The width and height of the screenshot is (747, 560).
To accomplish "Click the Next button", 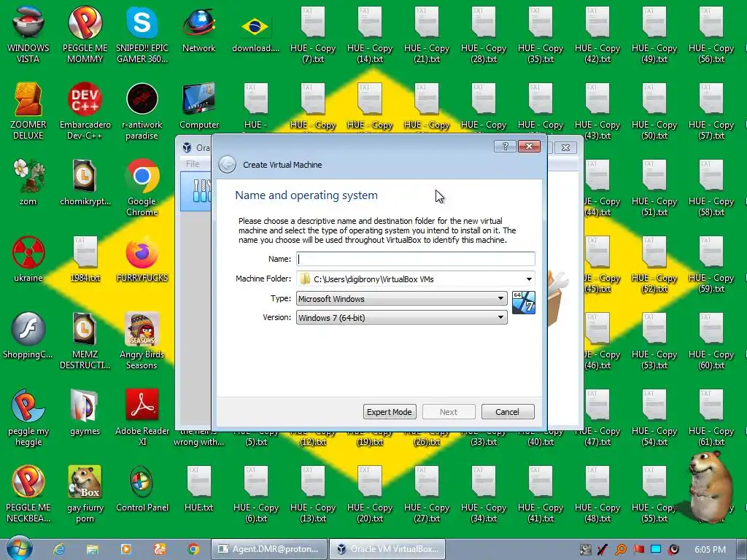I will 449,412.
